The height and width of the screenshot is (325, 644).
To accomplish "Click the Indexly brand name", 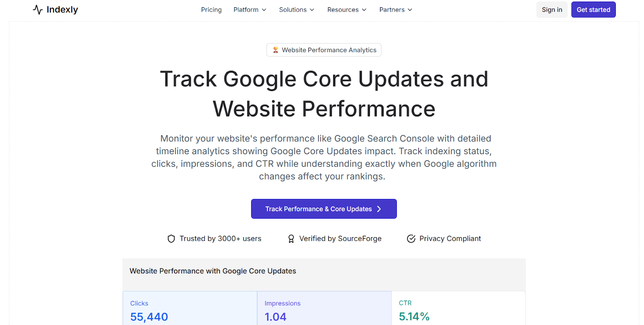I will click(62, 10).
